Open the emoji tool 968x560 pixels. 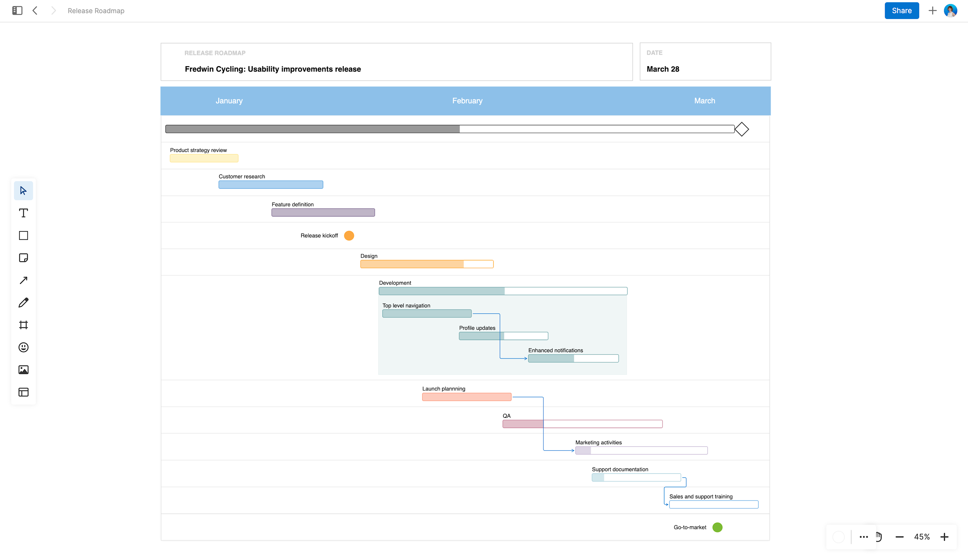[x=24, y=347]
